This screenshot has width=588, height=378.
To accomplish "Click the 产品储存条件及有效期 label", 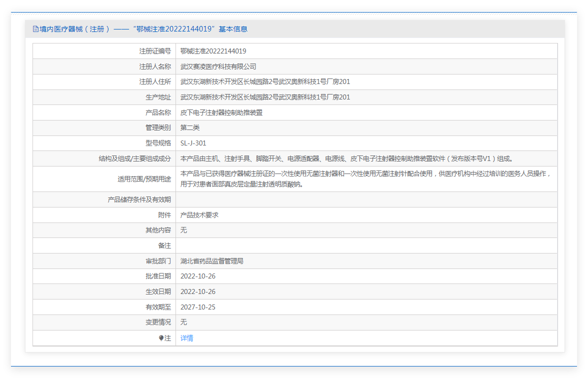I will point(139,200).
